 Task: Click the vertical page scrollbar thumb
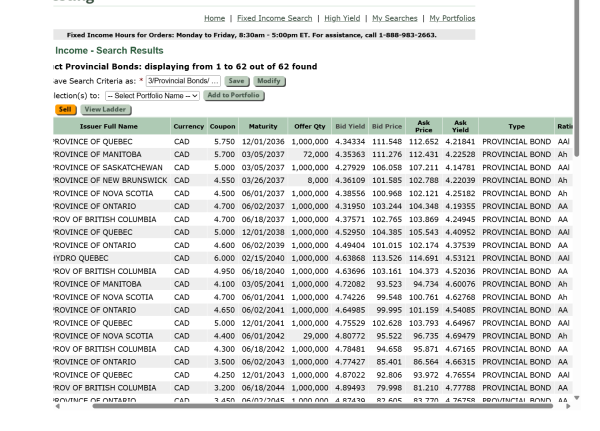[577, 77]
